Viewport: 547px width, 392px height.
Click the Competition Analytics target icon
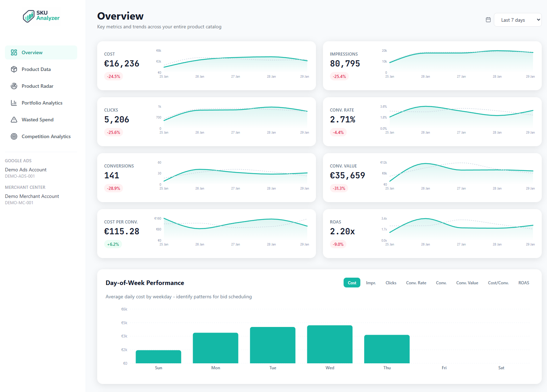(x=14, y=136)
